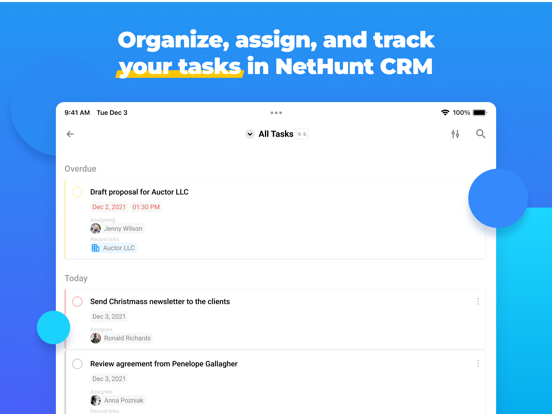Click the Today section header

[x=76, y=278]
